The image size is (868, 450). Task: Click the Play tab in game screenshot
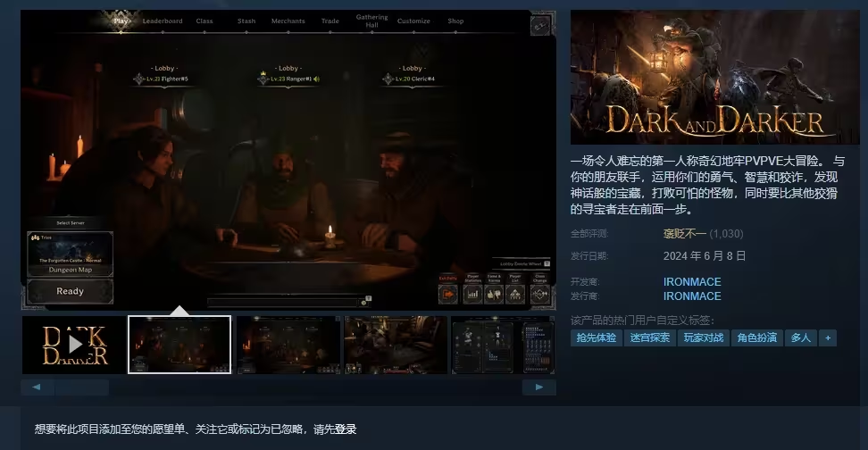pos(121,21)
